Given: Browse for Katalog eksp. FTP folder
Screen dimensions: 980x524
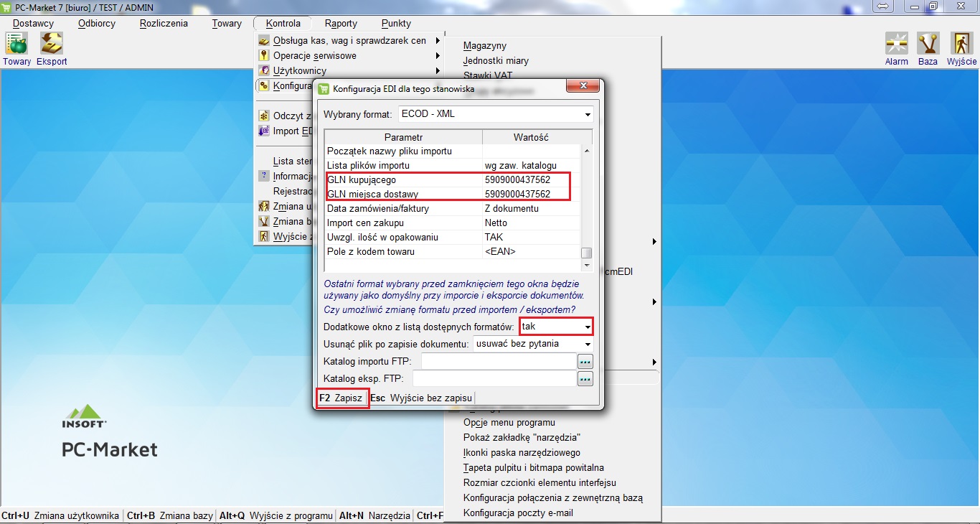Looking at the screenshot, I should point(585,378).
